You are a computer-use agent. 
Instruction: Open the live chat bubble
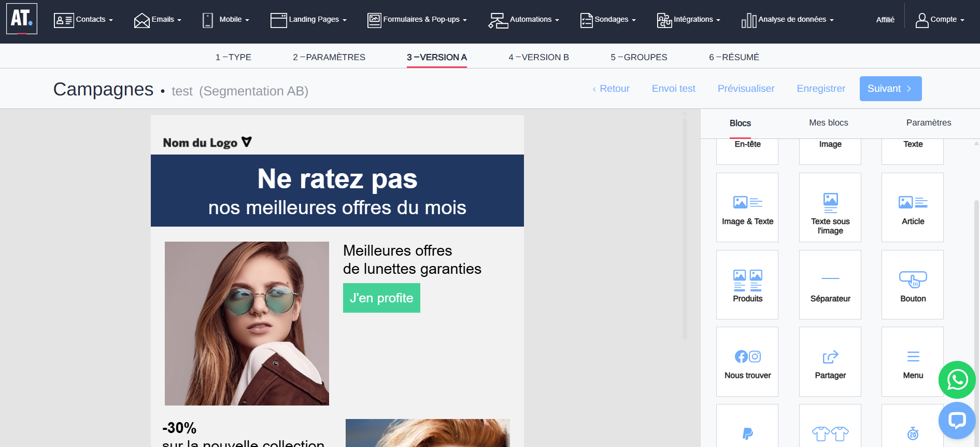tap(957, 421)
